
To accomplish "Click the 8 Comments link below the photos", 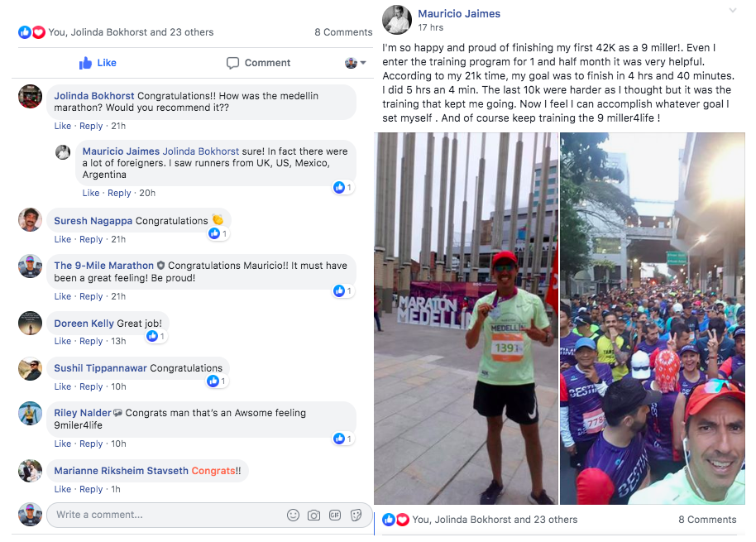I will [707, 520].
